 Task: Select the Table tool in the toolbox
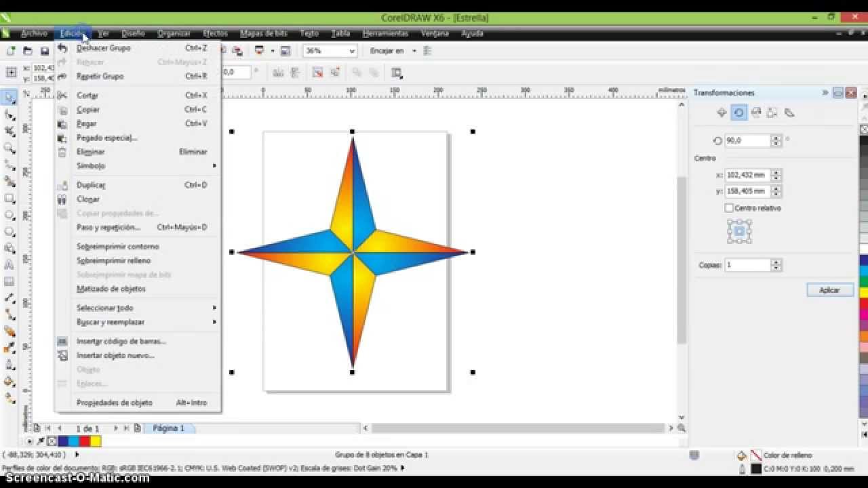tap(9, 281)
